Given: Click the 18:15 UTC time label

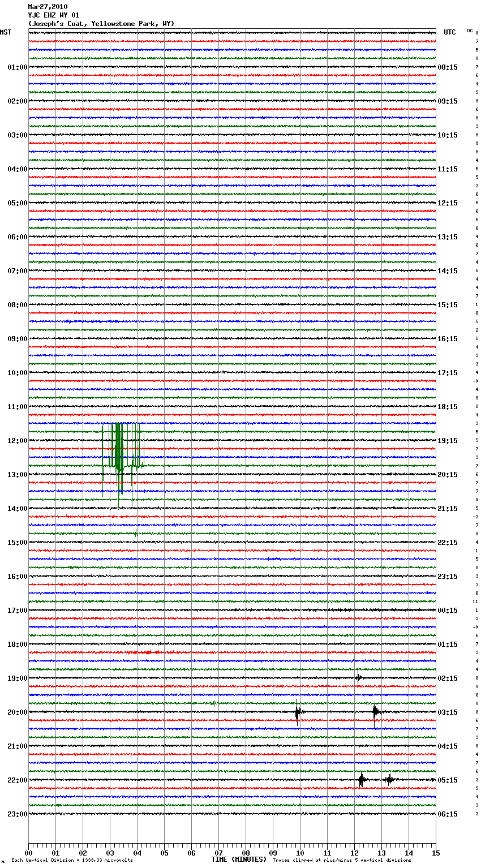Looking at the screenshot, I should point(448,407).
